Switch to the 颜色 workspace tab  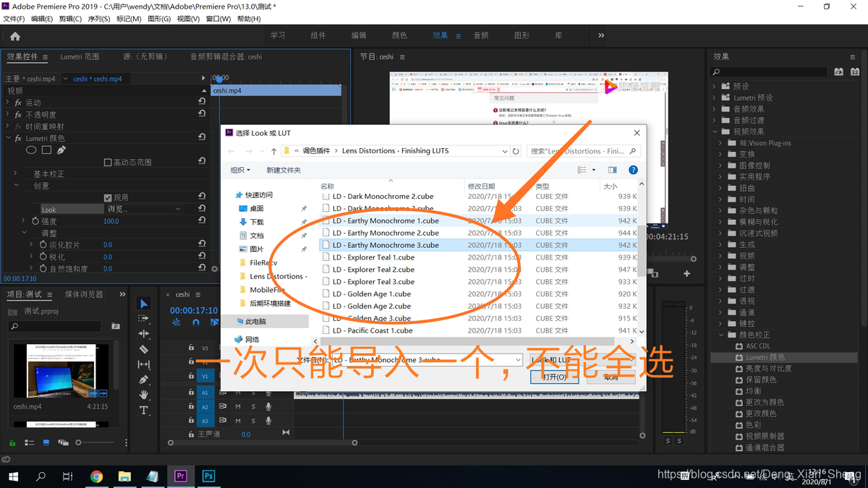point(399,35)
